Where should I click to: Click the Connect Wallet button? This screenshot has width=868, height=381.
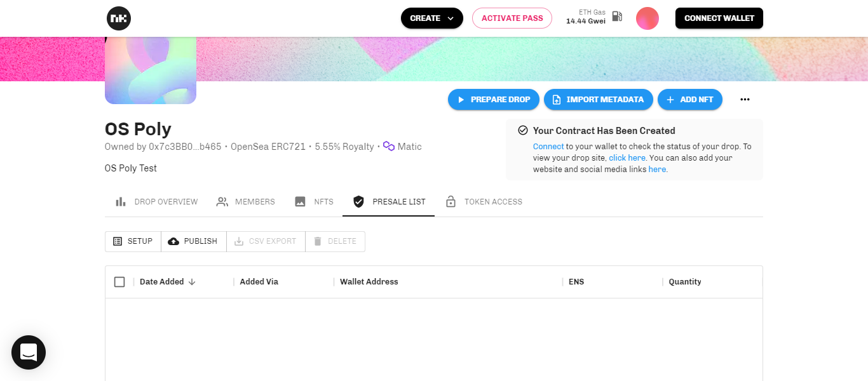719,18
